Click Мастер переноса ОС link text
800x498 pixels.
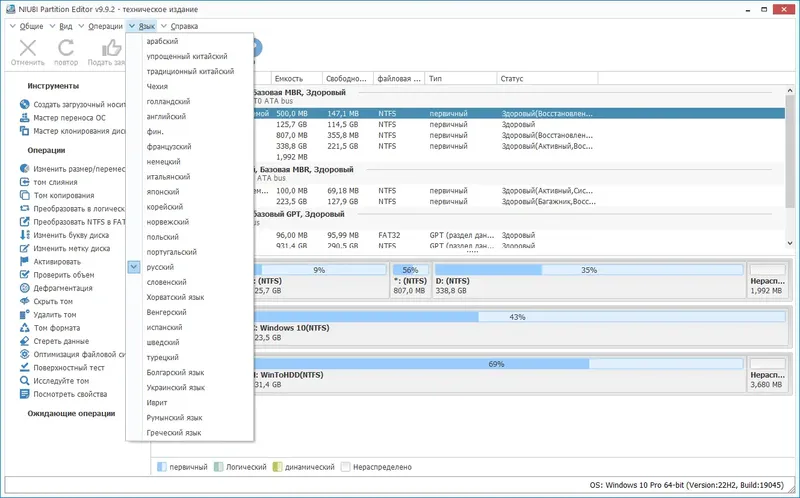click(69, 118)
